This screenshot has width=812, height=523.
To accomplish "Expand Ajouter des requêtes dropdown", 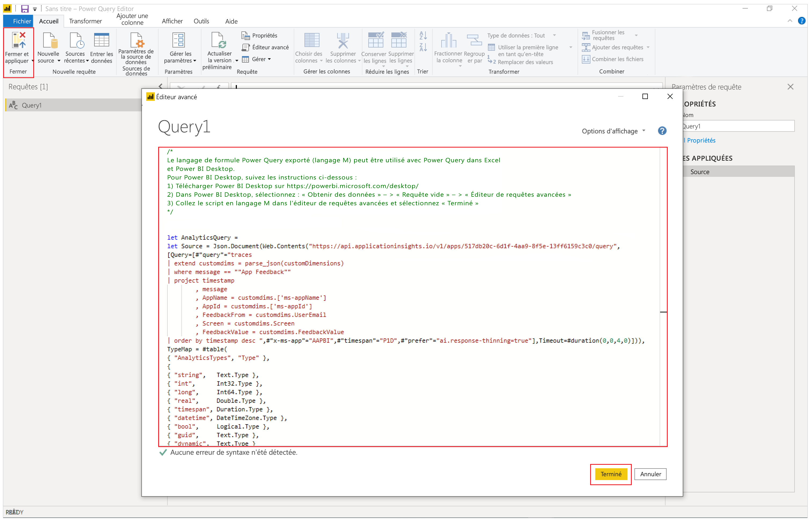I will click(x=648, y=47).
